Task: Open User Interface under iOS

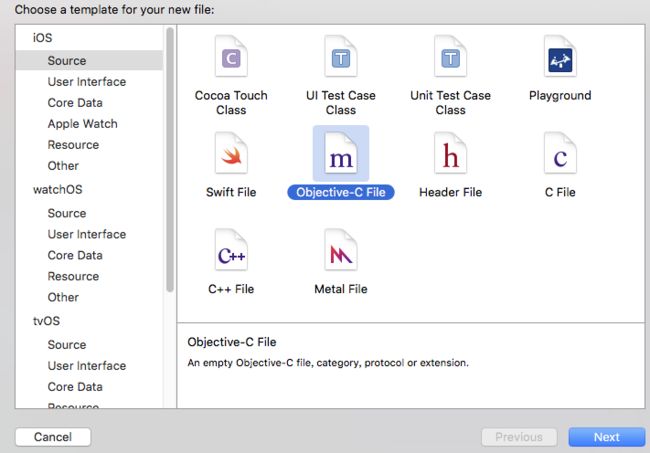Action: [x=87, y=82]
